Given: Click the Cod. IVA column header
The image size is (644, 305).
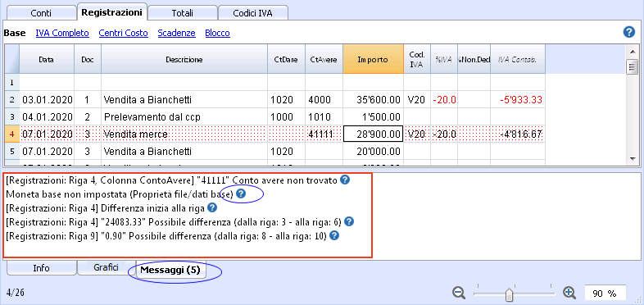Looking at the screenshot, I should pos(417,59).
